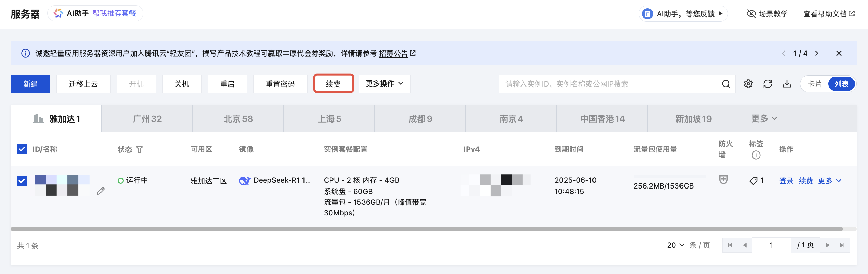This screenshot has height=274, width=868.
Task: Click the blue 新建 button
Action: click(x=30, y=84)
